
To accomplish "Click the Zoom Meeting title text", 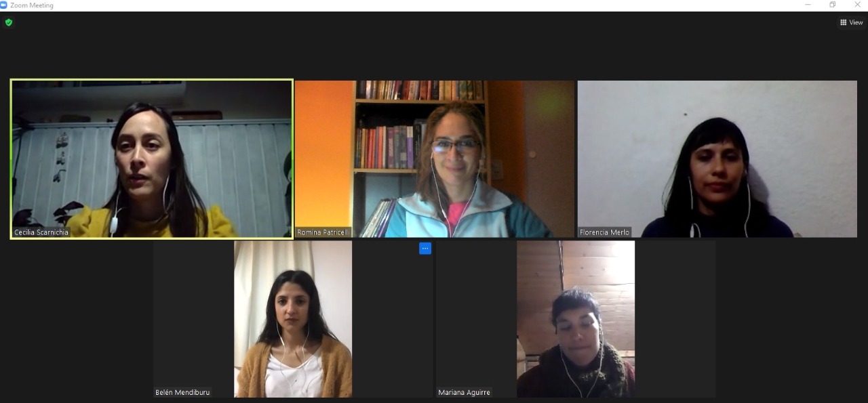I will 32,5.
